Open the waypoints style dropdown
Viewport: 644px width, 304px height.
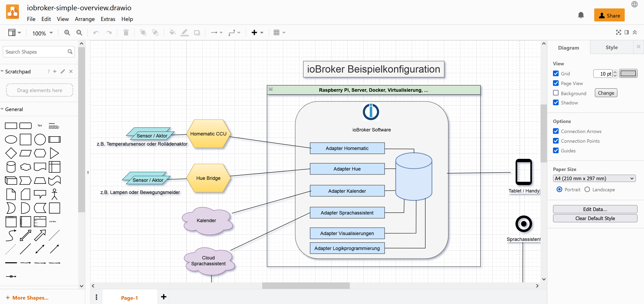pyautogui.click(x=234, y=32)
